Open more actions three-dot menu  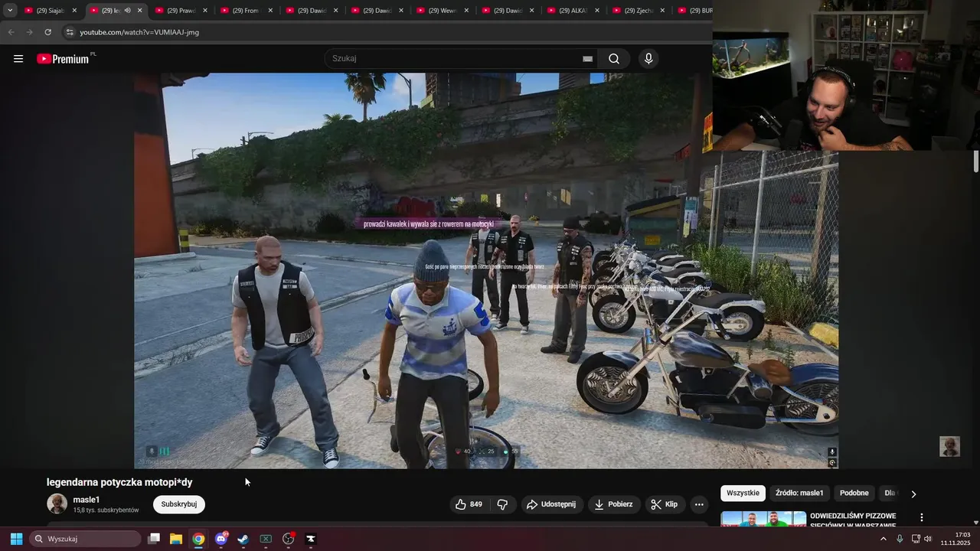699,504
